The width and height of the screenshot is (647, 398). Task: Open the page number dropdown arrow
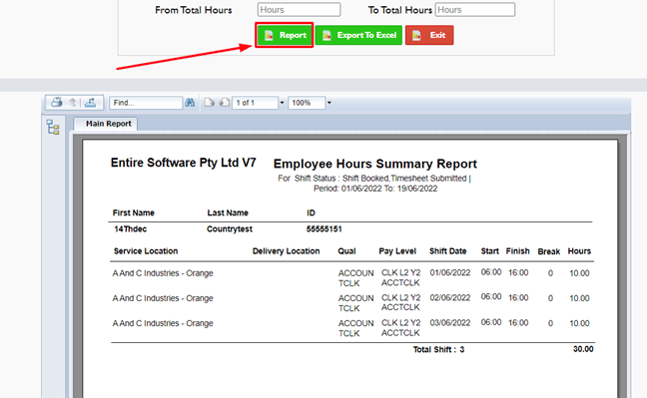click(282, 103)
